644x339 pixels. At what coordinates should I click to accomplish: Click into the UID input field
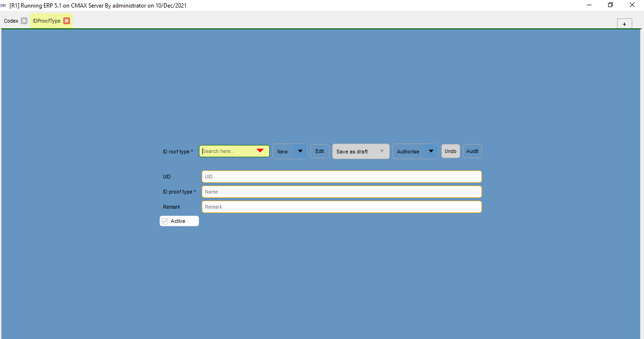tap(342, 177)
